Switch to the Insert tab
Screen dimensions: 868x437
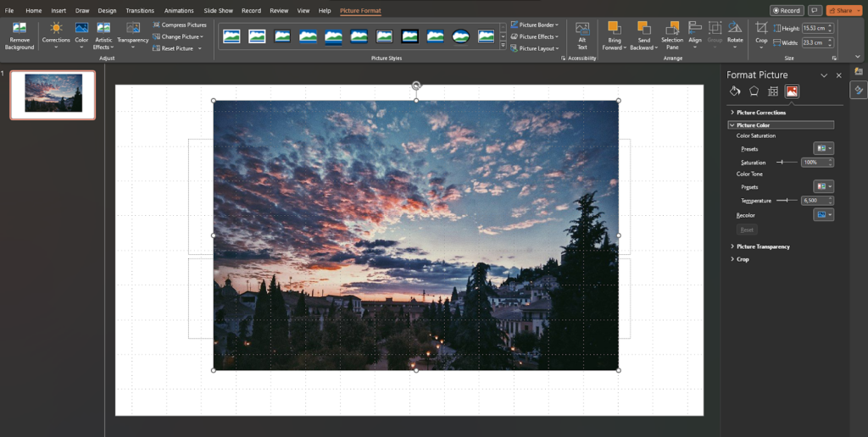click(58, 10)
